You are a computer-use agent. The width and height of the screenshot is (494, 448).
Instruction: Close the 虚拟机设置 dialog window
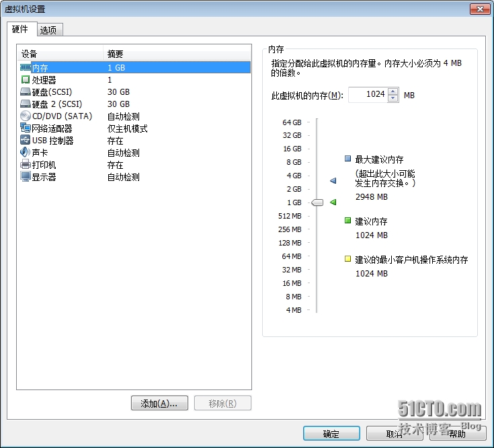[480, 9]
